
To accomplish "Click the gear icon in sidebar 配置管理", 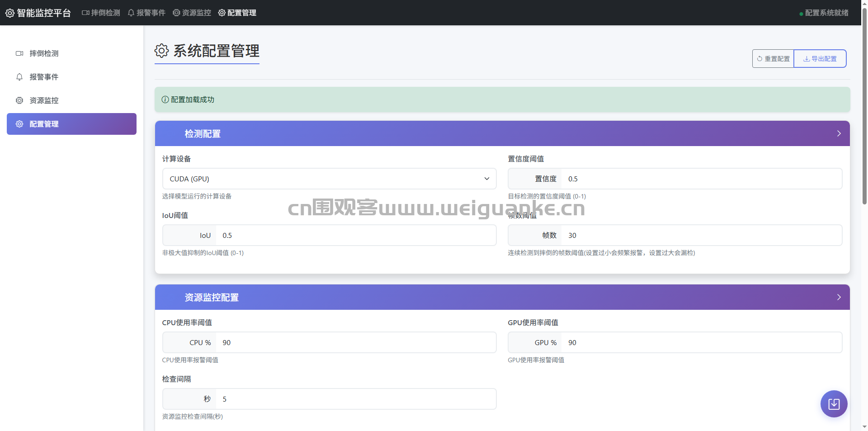I will pyautogui.click(x=19, y=124).
